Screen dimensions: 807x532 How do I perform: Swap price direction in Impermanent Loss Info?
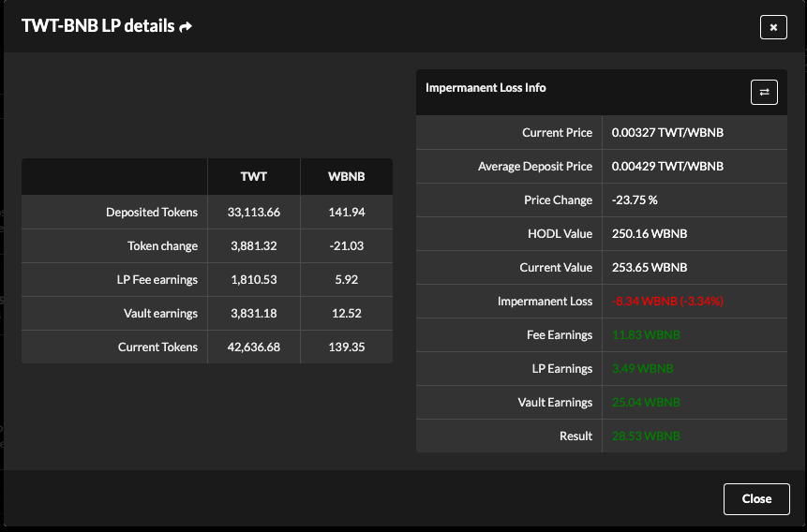tap(764, 92)
